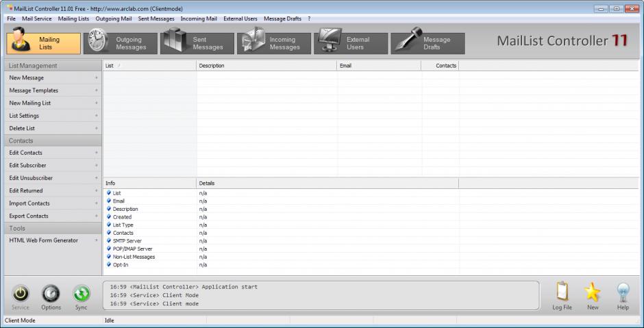Screen dimensions: 644x328
Task: Collapse the Contacts section header
Action: tap(53, 141)
